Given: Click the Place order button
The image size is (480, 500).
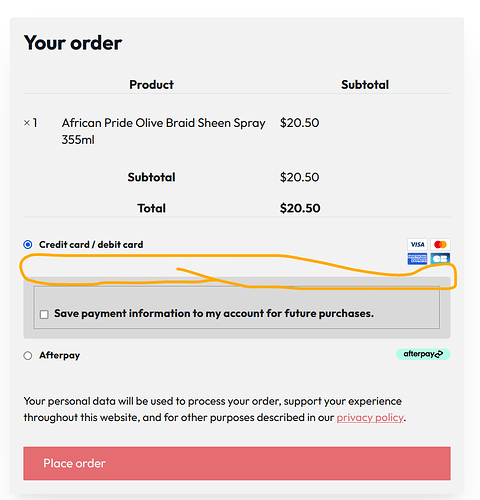Looking at the screenshot, I should [237, 463].
